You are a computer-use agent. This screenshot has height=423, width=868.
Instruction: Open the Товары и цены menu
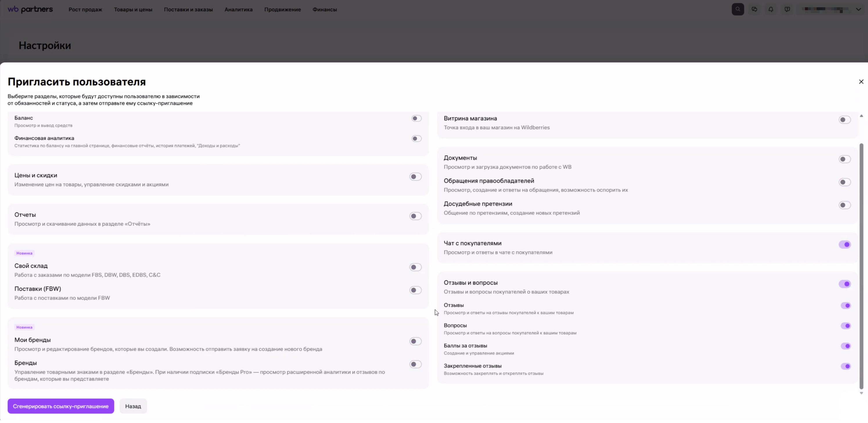(133, 9)
